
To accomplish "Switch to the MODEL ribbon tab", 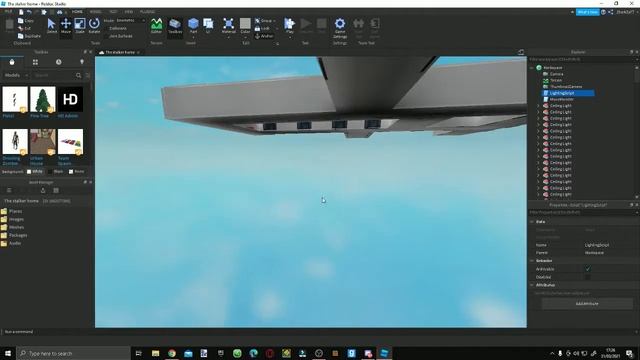I will pos(95,12).
